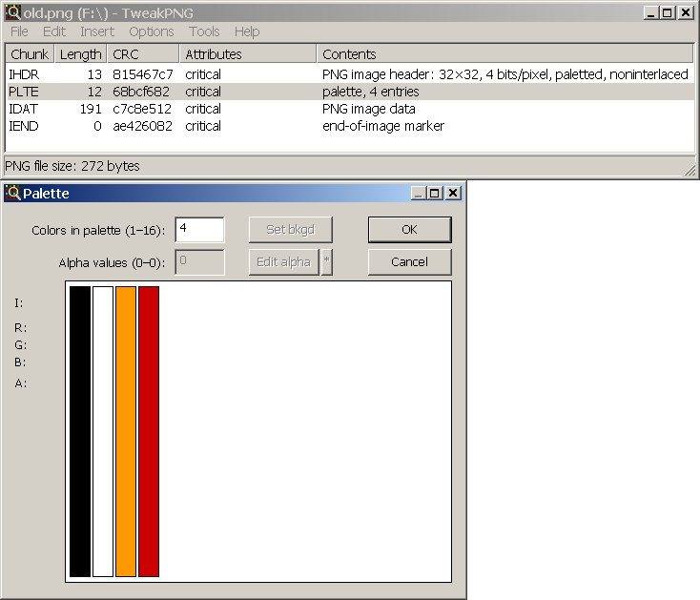The width and height of the screenshot is (700, 600).
Task: Click the TweakPNG app icon in main title bar
Action: pos(13,13)
